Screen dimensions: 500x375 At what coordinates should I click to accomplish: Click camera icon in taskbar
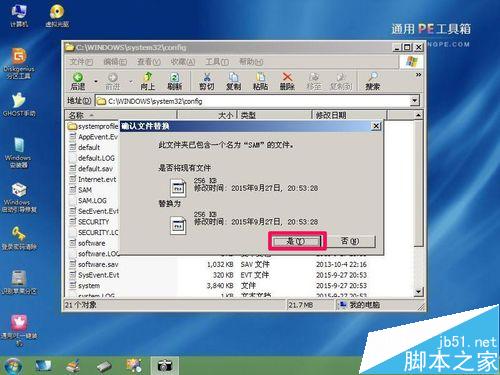point(165,365)
